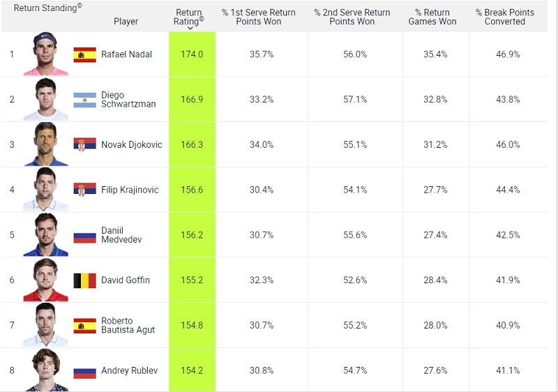Click the Argentina flag beside Diego Schwartzman

tap(84, 100)
